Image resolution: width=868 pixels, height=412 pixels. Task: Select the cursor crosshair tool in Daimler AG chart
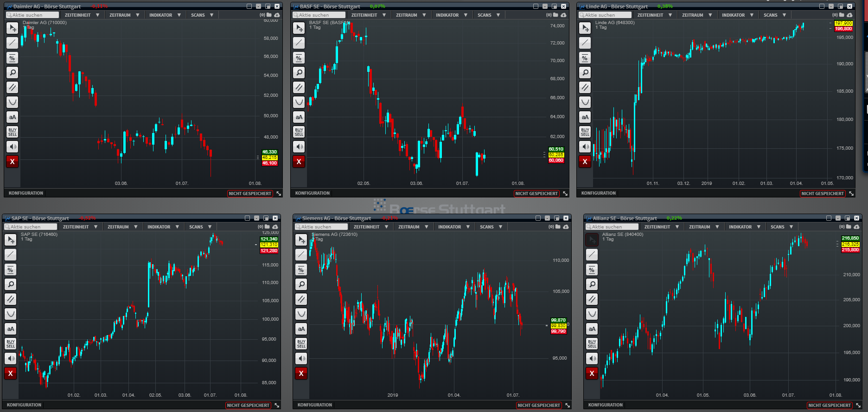[x=13, y=28]
